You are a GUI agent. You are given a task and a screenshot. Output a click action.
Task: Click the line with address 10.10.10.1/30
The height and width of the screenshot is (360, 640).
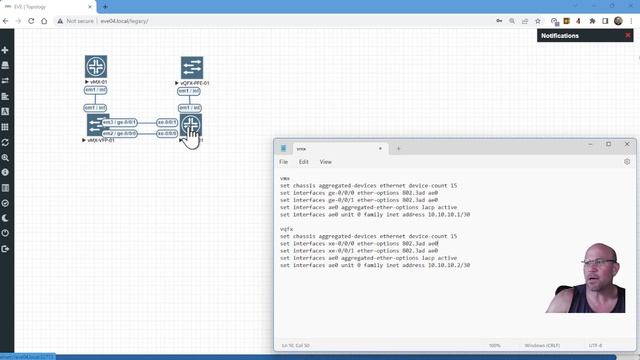[x=375, y=215]
